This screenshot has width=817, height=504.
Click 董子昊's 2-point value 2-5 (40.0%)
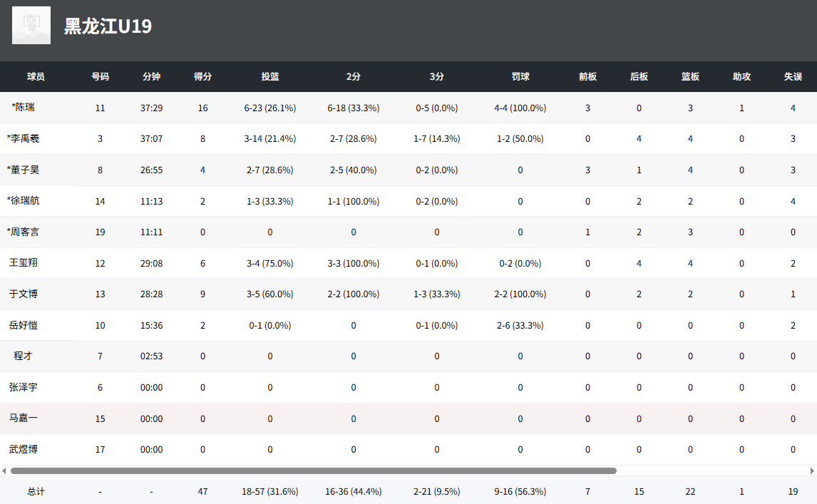tap(354, 170)
